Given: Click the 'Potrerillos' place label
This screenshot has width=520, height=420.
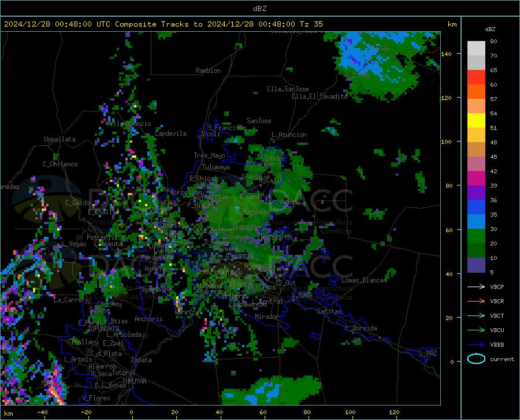Looking at the screenshot, I should 106,237.
